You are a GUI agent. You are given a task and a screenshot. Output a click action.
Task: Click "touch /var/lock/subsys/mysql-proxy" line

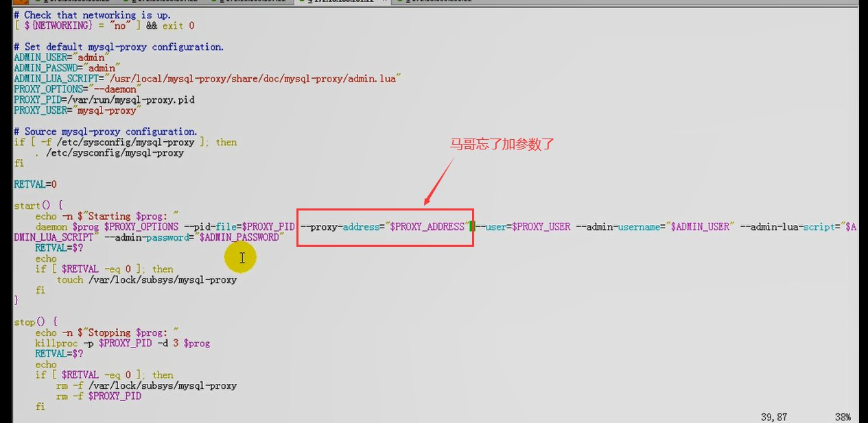point(147,280)
